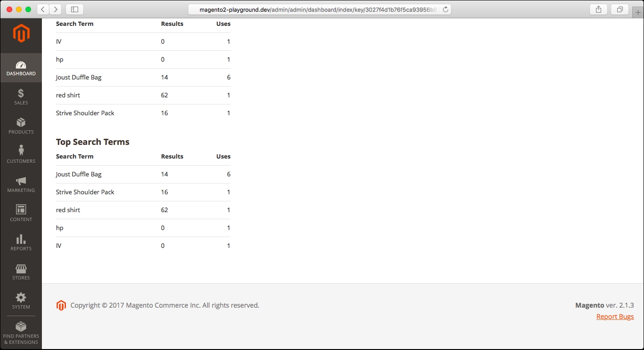Open a new tab with the plus button
Viewport: 644px width, 350px height.
point(638,13)
